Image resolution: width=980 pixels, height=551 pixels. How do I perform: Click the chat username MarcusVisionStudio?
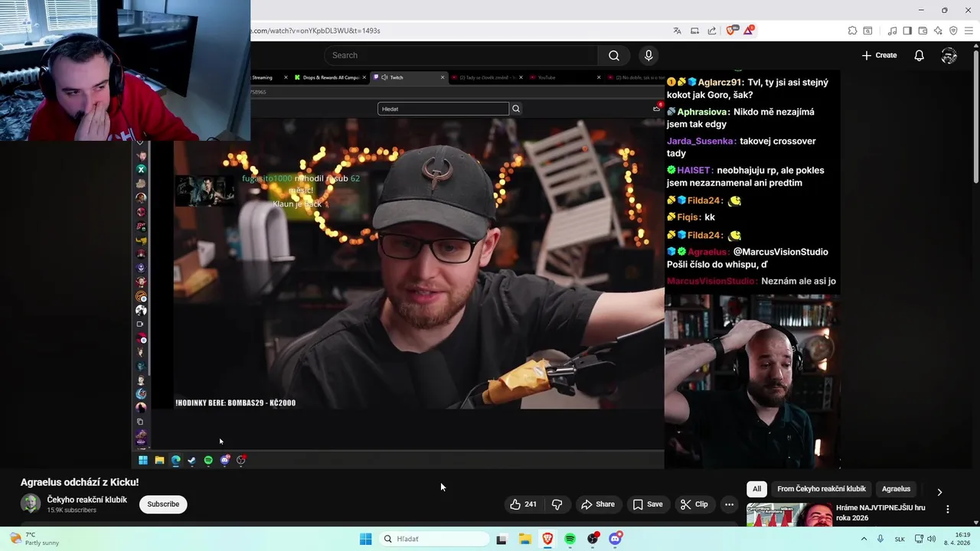[712, 281]
